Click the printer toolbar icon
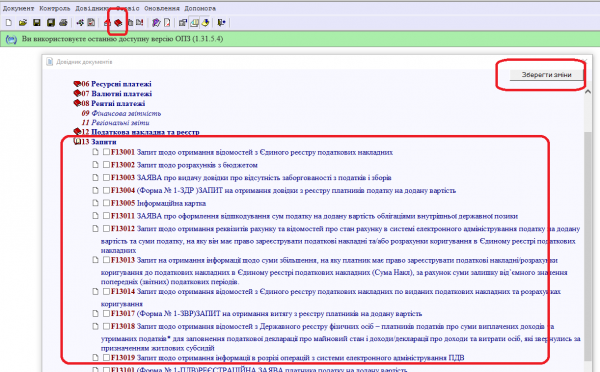Screen dimensions: 600x372 pos(64,23)
